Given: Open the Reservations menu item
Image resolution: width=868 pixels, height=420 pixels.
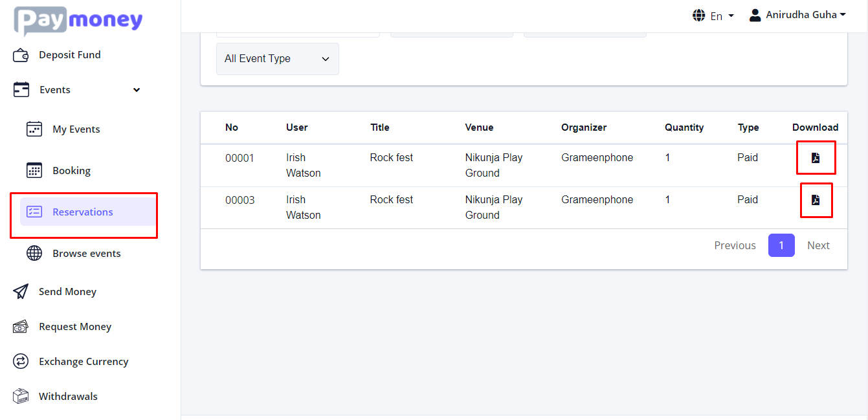Looking at the screenshot, I should [x=83, y=212].
